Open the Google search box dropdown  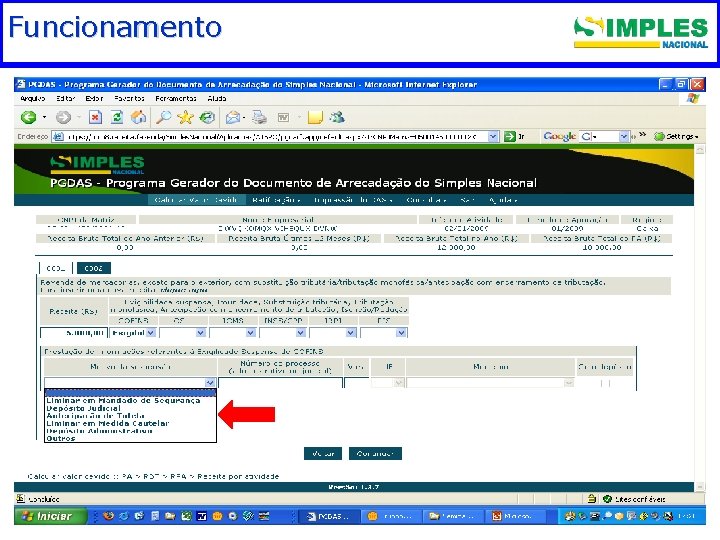(x=624, y=137)
